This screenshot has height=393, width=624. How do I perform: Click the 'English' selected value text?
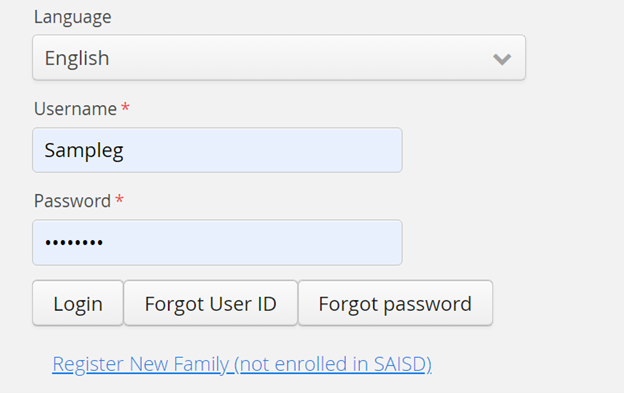pos(77,58)
